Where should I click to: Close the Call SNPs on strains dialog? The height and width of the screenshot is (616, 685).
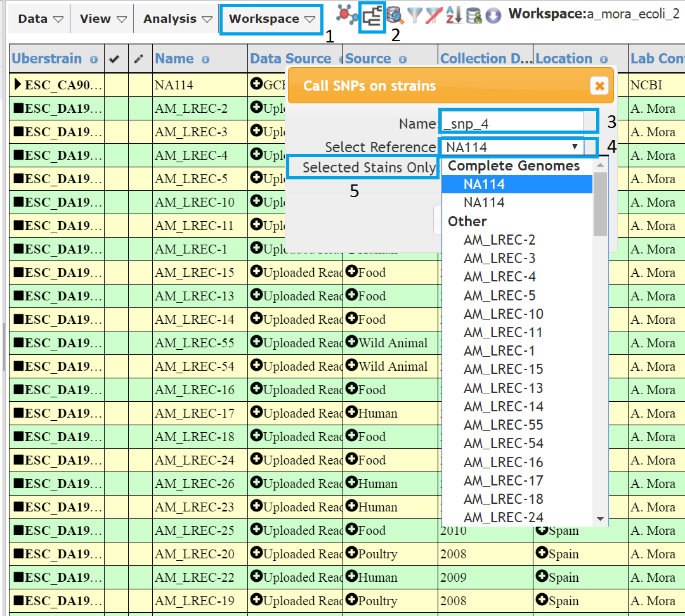click(599, 86)
